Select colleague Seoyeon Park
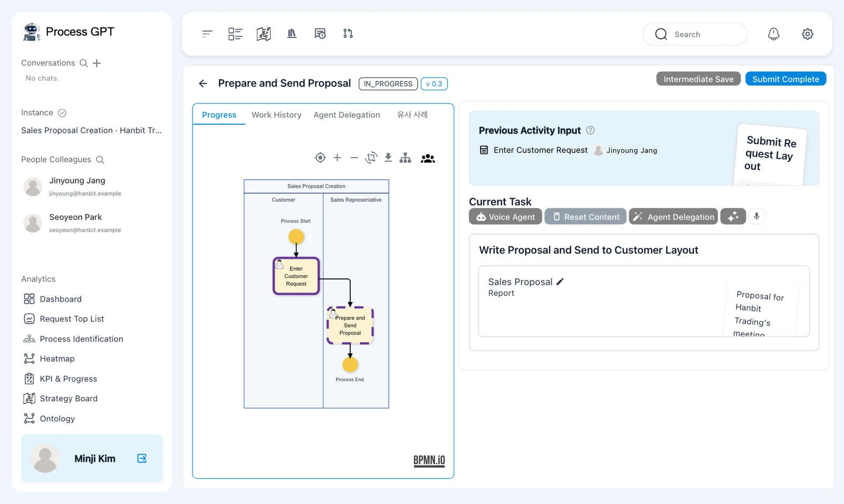This screenshot has width=844, height=504. point(75,222)
